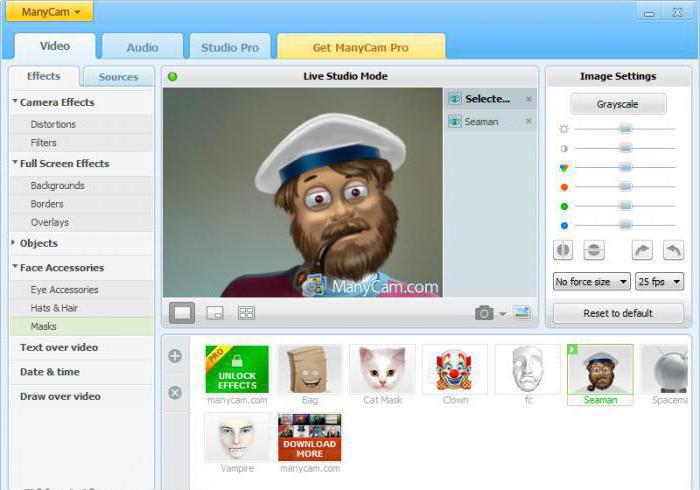
Task: Take a snapshot with camera icon
Action: tap(484, 313)
